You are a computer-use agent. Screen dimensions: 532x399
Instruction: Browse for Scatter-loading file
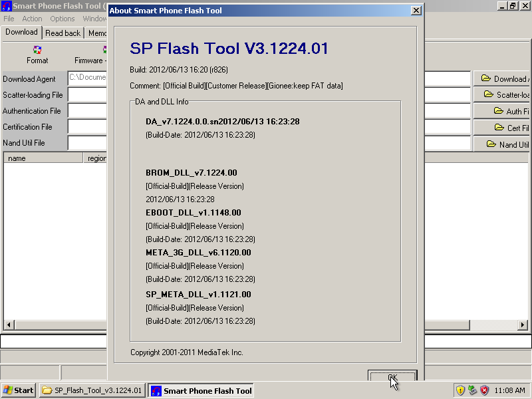[502, 94]
